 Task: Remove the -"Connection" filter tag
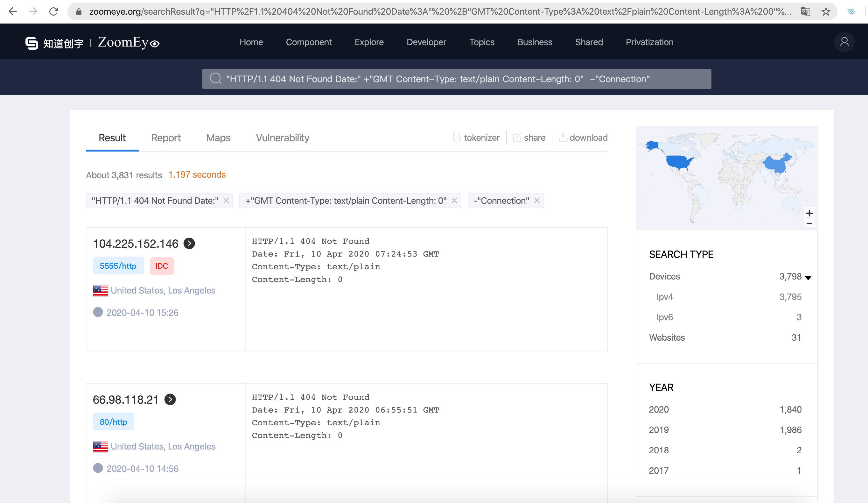click(x=537, y=201)
